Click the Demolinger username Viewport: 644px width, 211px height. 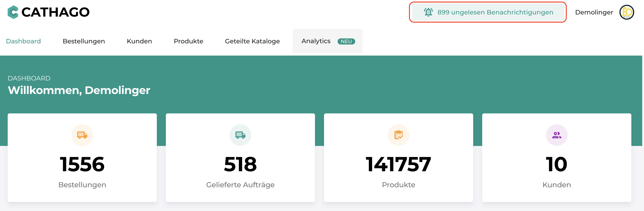click(594, 12)
